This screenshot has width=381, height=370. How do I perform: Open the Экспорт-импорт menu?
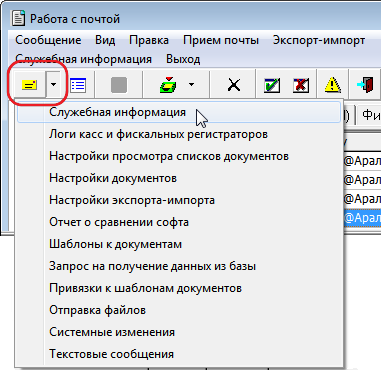point(319,40)
